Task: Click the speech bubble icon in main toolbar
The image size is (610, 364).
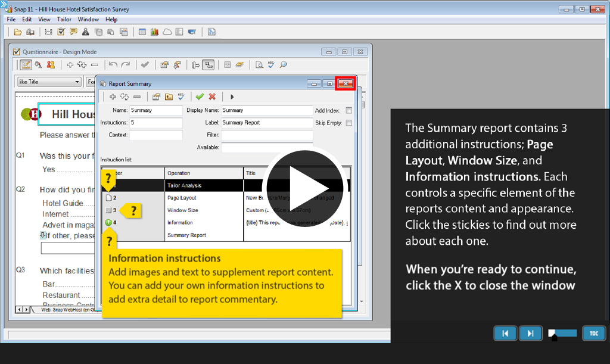Action: 73,32
